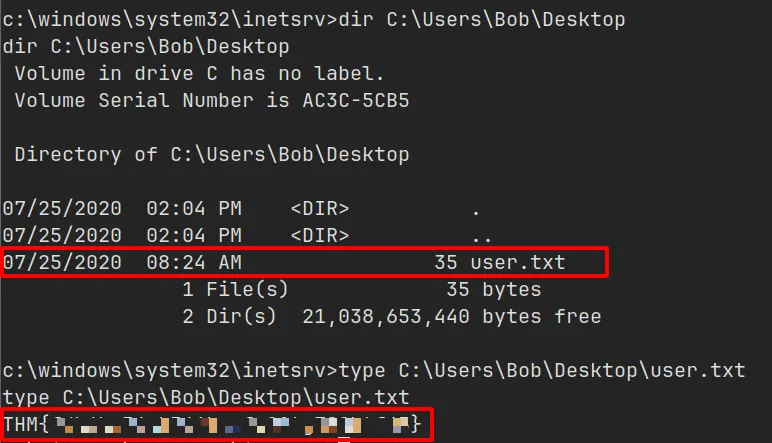Click the echoed dir command on second line
Image resolution: width=772 pixels, height=443 pixels.
point(147,46)
